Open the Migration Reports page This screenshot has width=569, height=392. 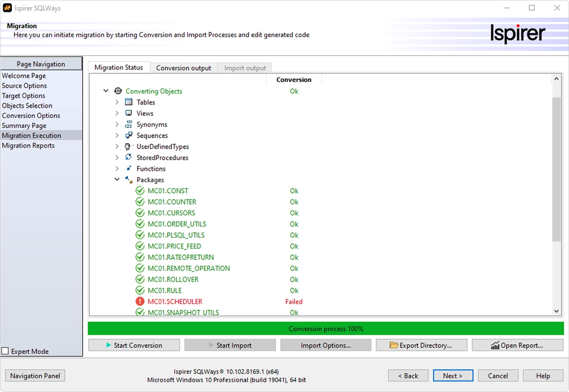[x=28, y=145]
